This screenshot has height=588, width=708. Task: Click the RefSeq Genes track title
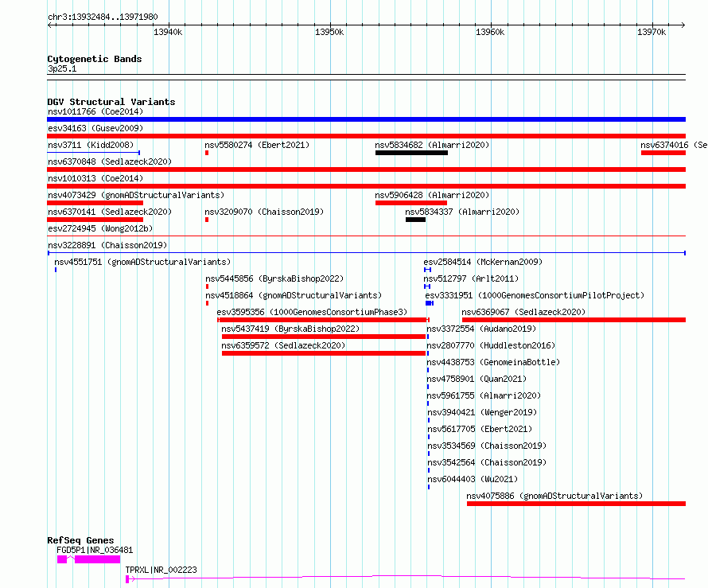pyautogui.click(x=80, y=540)
